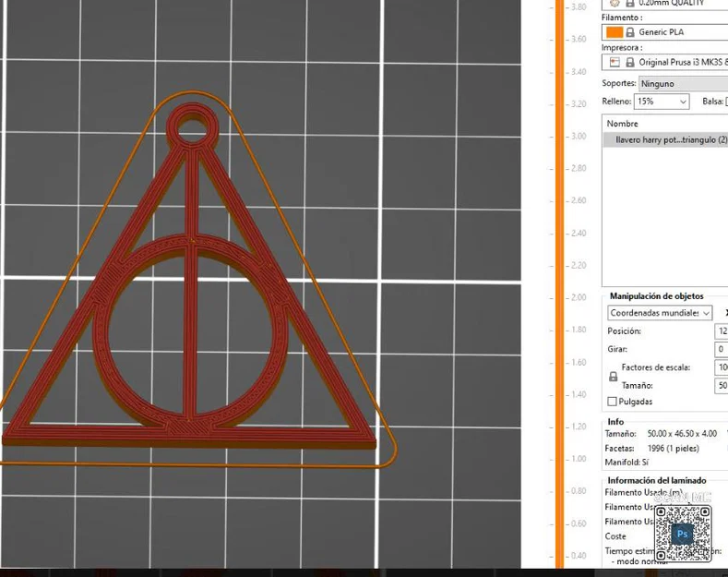Open the Coordenadas mundiales dropdown
Screen dimensions: 728x577
[x=660, y=313]
